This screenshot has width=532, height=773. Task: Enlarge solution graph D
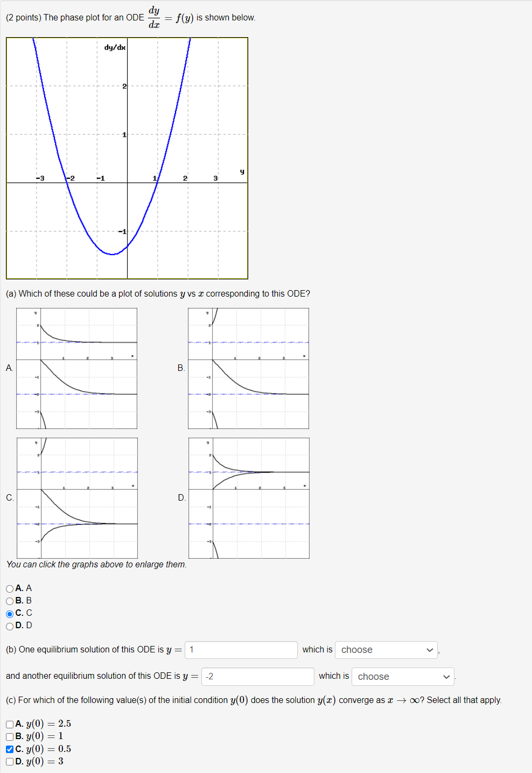click(249, 498)
